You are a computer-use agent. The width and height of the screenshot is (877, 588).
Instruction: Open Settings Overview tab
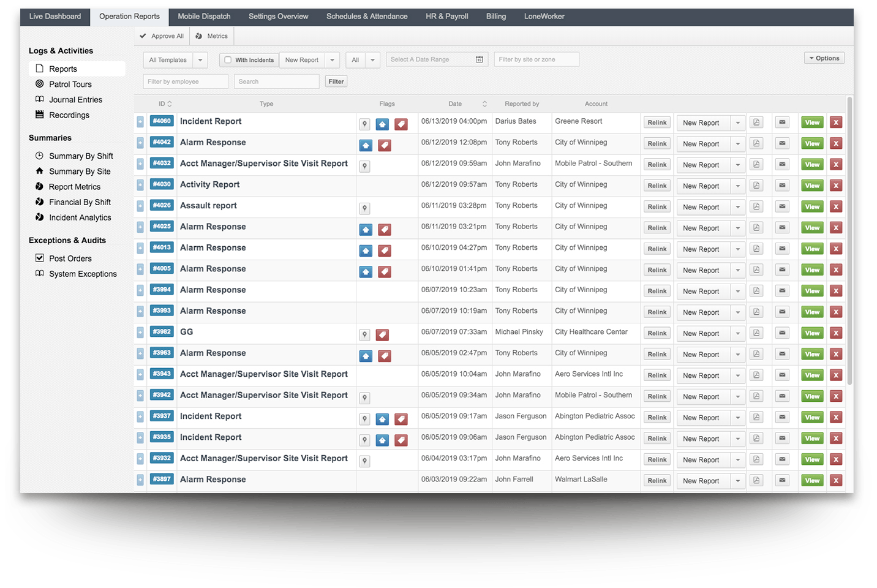(x=279, y=17)
